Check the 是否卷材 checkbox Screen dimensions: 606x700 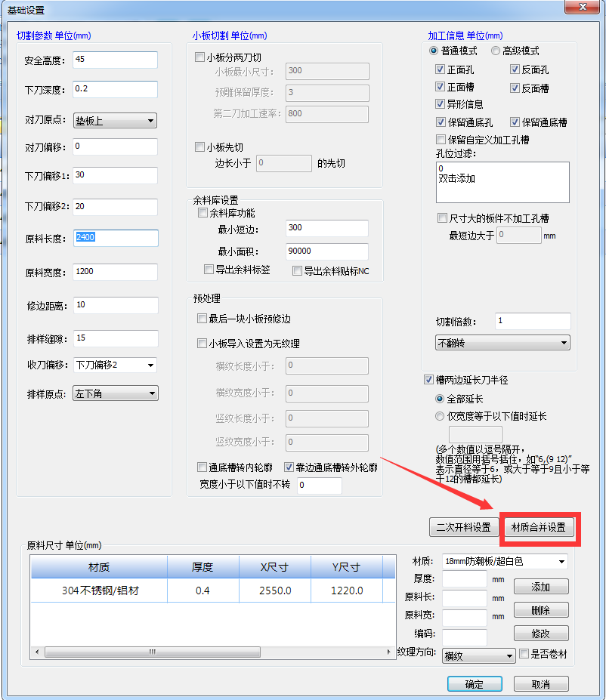coord(524,654)
